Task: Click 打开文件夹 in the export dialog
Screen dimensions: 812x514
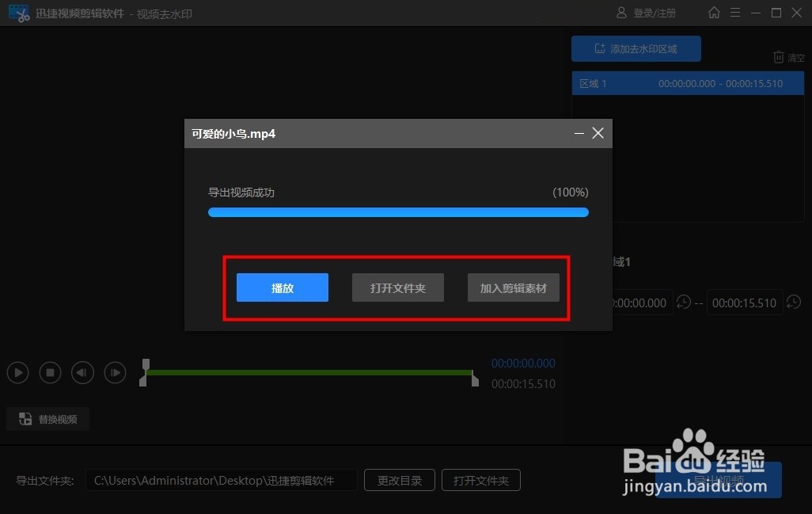Action: coord(398,287)
